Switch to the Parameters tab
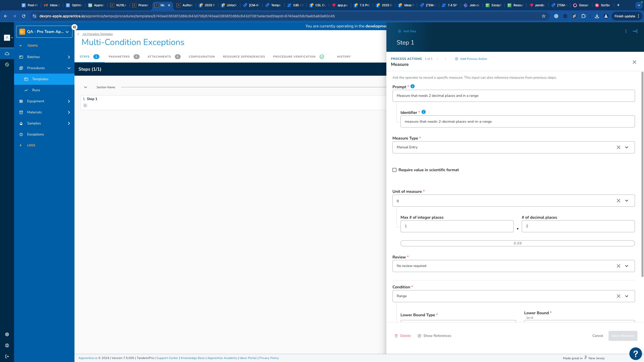This screenshot has width=644, height=362. pos(119,57)
